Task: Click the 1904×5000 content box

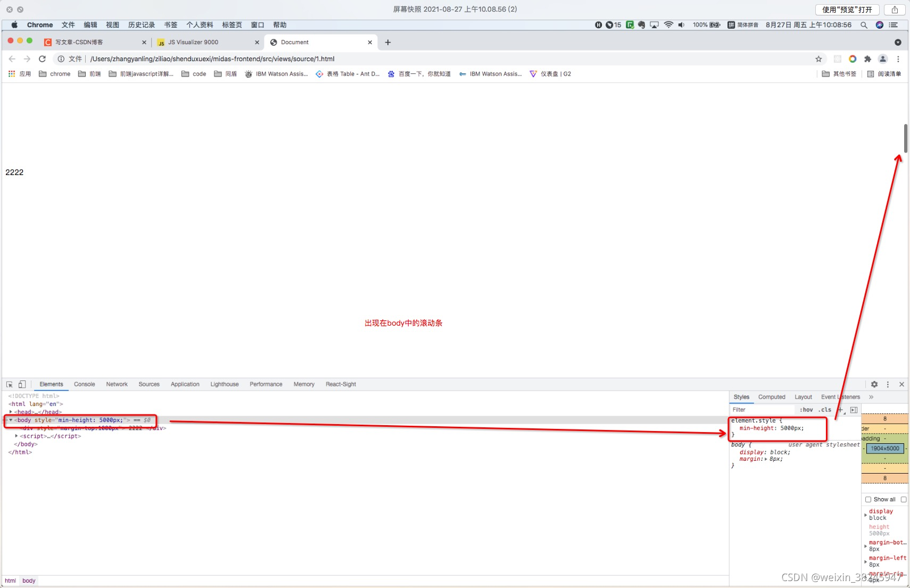Action: pyautogui.click(x=884, y=449)
